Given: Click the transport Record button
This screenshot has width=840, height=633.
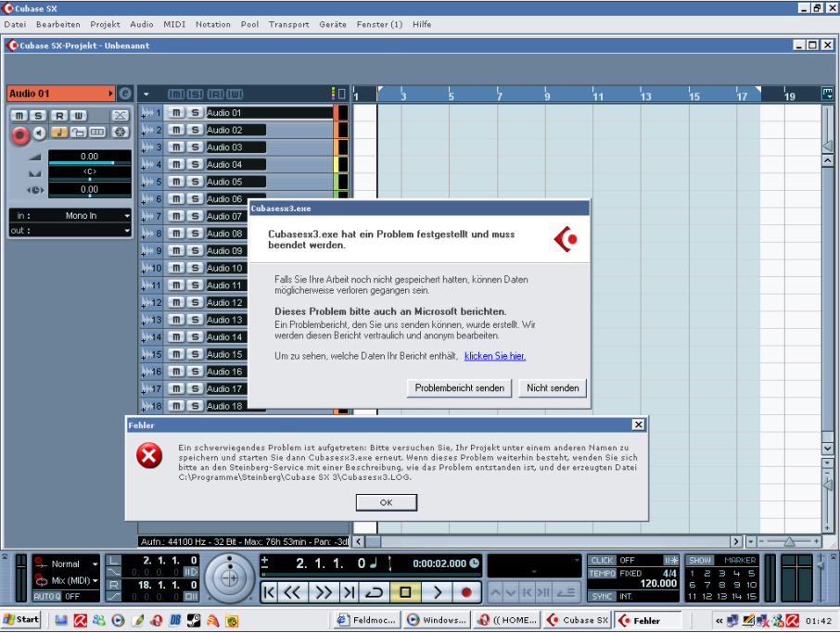Looking at the screenshot, I should (466, 592).
